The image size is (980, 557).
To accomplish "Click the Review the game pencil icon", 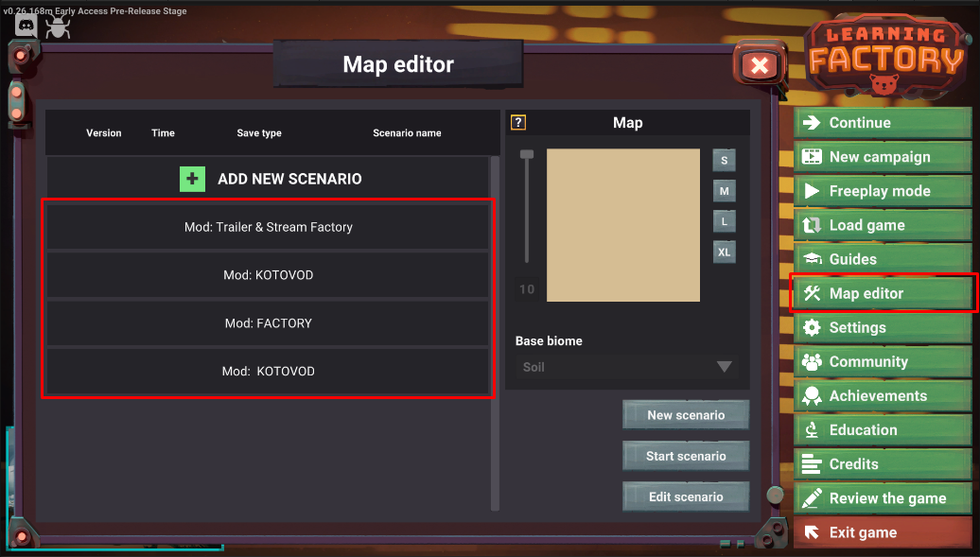I will point(812,498).
